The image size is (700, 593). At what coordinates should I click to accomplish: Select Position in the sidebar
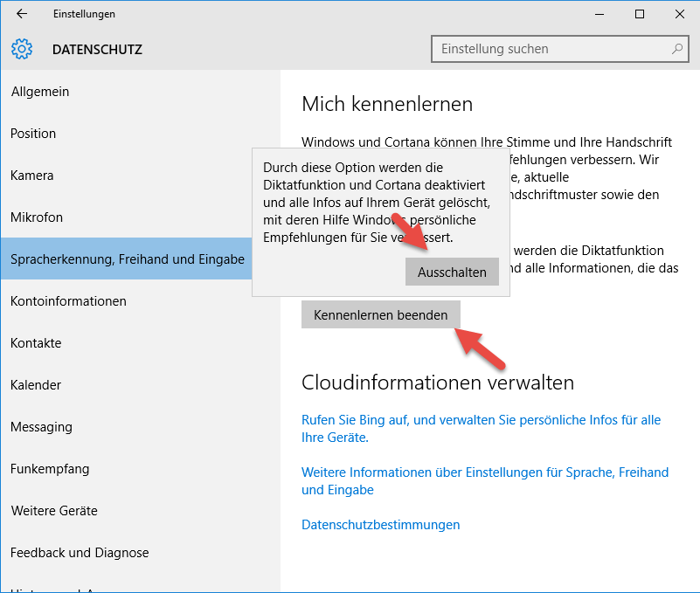click(x=33, y=134)
